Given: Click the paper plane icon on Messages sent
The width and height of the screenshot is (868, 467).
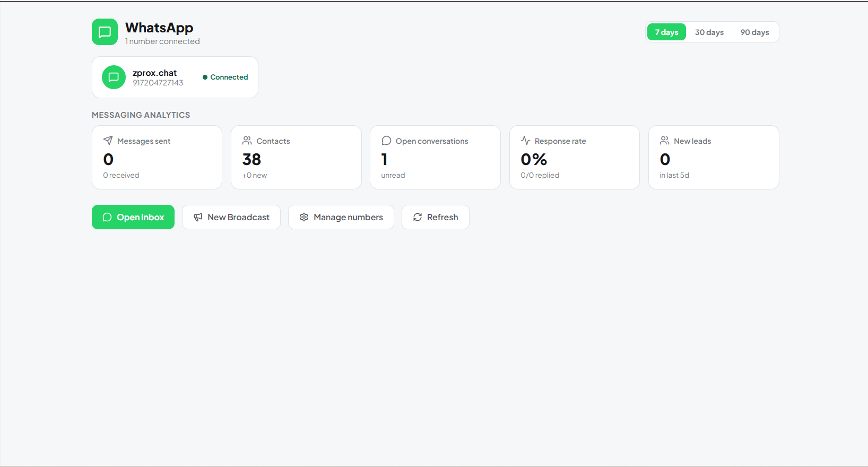Looking at the screenshot, I should 108,141.
